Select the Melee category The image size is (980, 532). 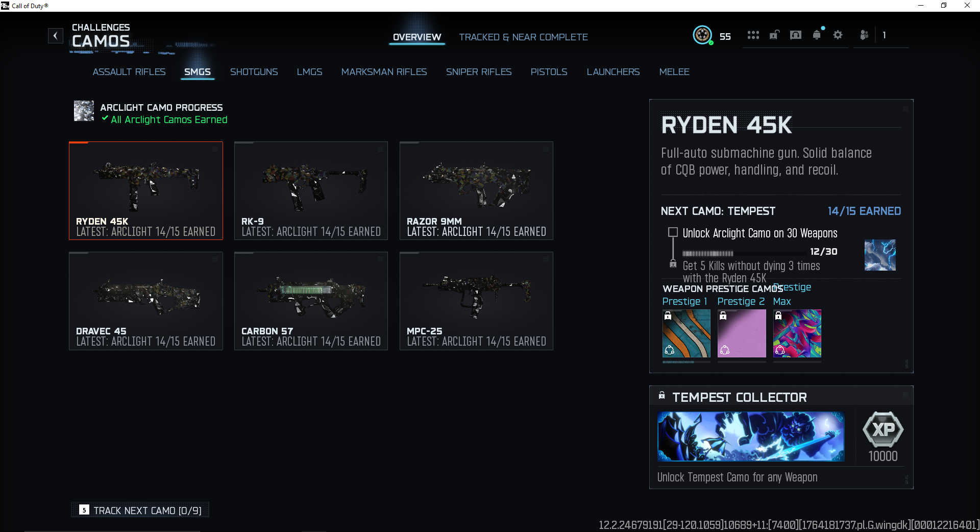pos(674,72)
